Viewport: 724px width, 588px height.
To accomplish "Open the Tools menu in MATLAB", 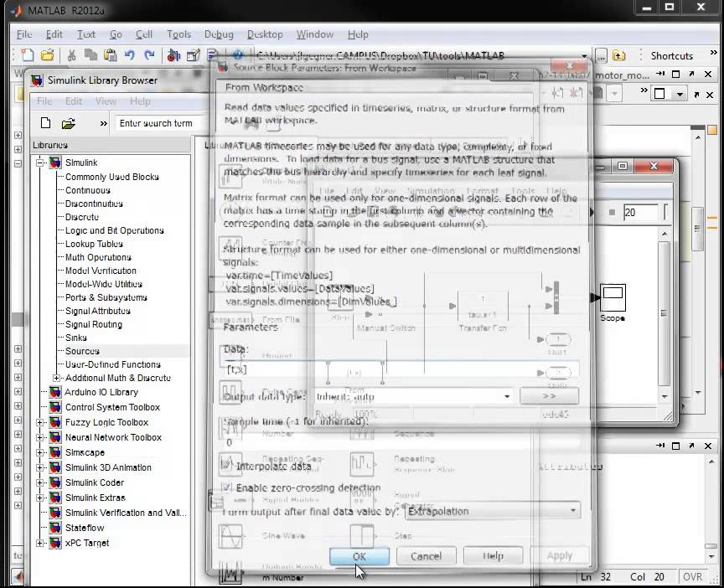I will click(x=178, y=34).
